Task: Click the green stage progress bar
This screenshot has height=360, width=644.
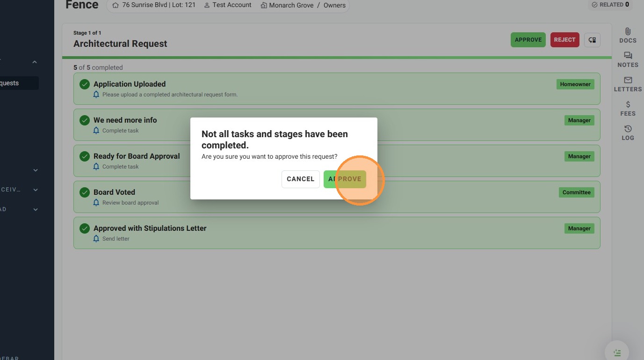Action: pyautogui.click(x=337, y=58)
